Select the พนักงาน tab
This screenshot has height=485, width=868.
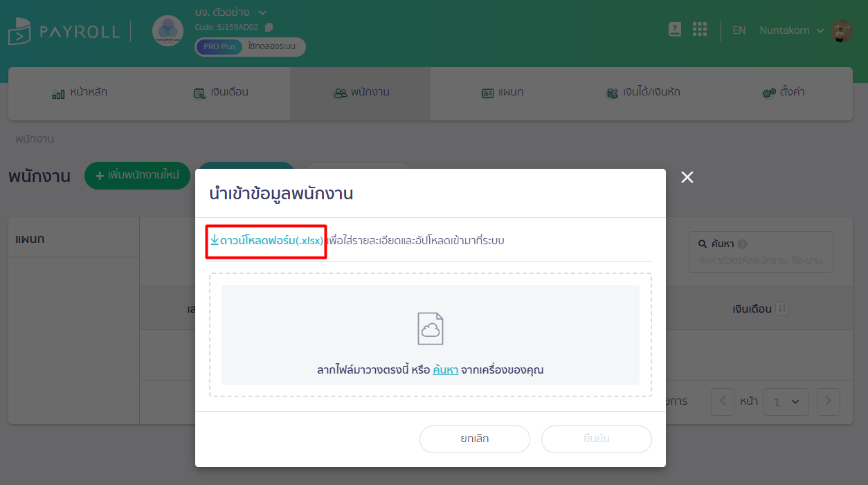click(x=361, y=92)
